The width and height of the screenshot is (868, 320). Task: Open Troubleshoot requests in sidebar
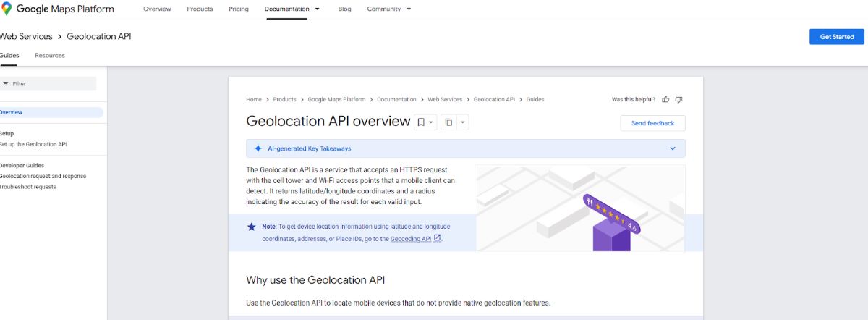pos(27,187)
